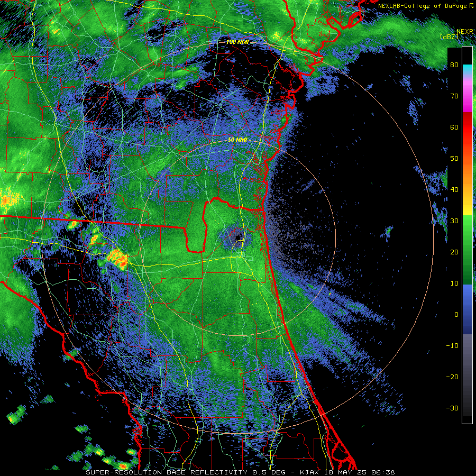Click the 40 value on the color scale
The height and width of the screenshot is (476, 476).
click(454, 190)
